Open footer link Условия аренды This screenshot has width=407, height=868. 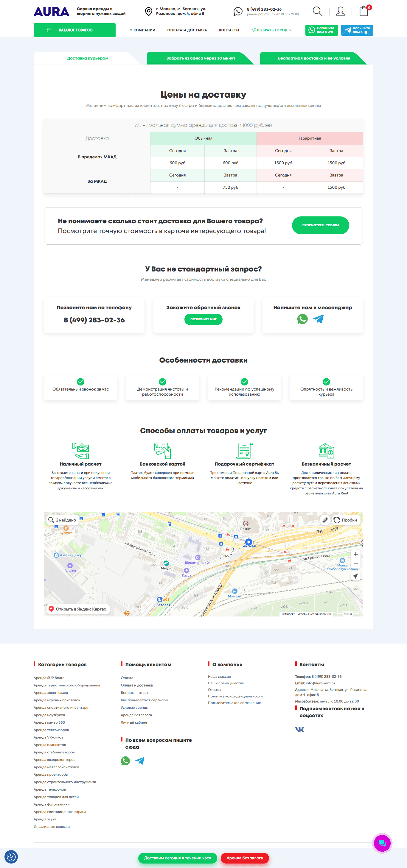point(135,707)
